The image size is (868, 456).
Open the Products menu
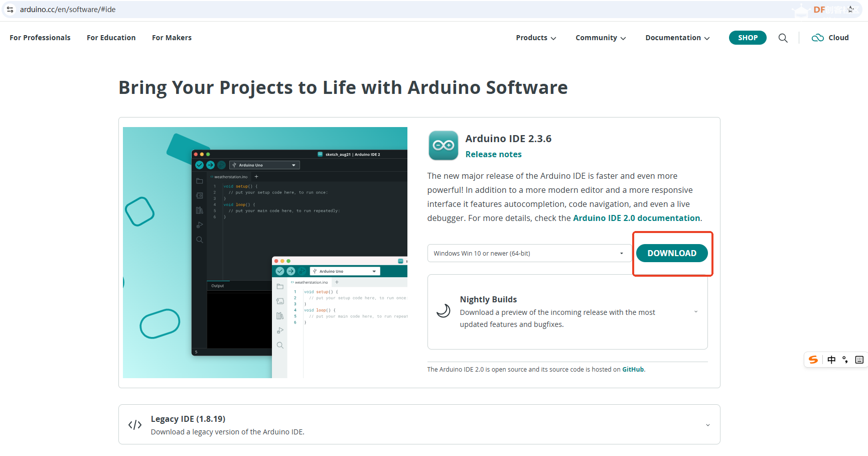(536, 38)
